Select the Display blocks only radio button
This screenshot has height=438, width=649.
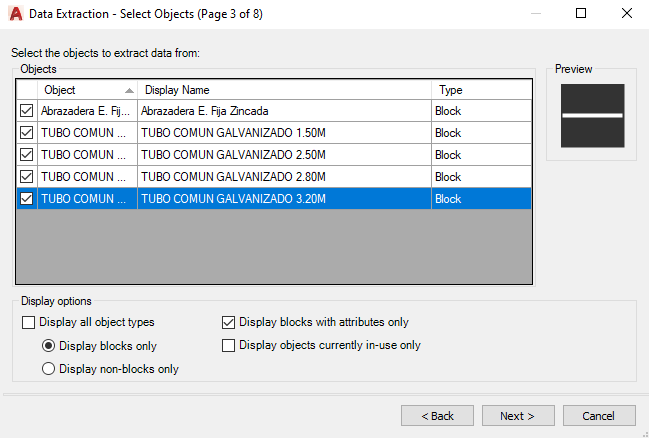click(x=49, y=346)
